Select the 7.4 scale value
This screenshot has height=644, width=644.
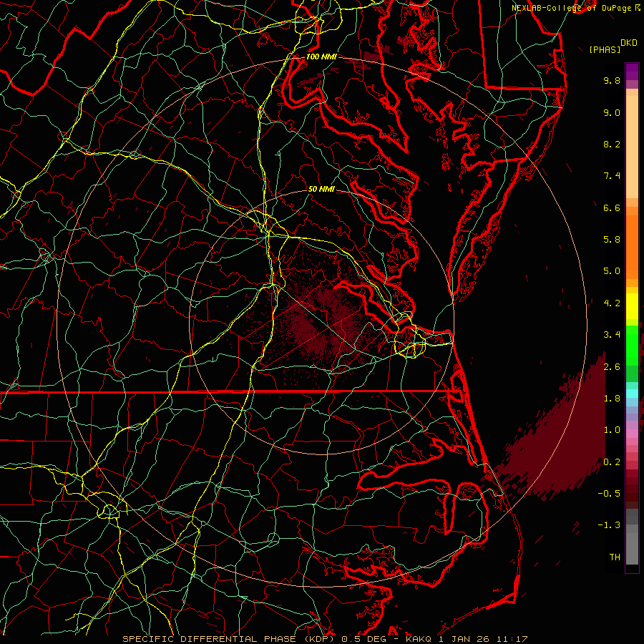[612, 176]
